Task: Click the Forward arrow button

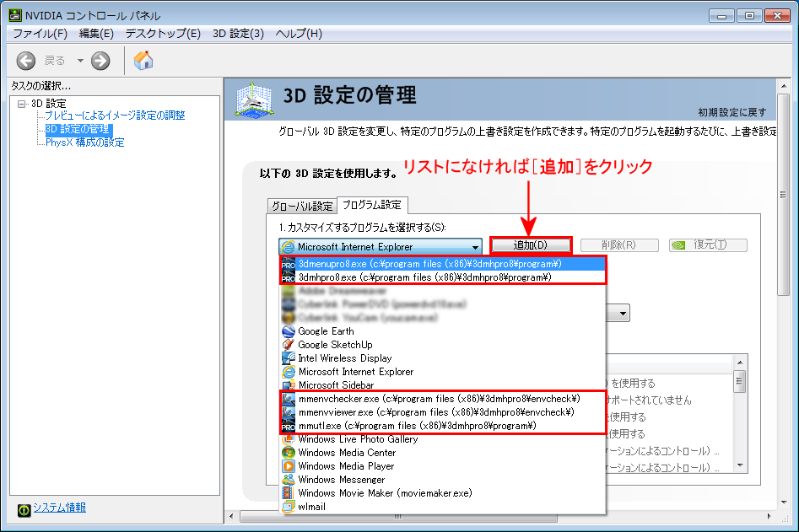Action: (x=100, y=61)
